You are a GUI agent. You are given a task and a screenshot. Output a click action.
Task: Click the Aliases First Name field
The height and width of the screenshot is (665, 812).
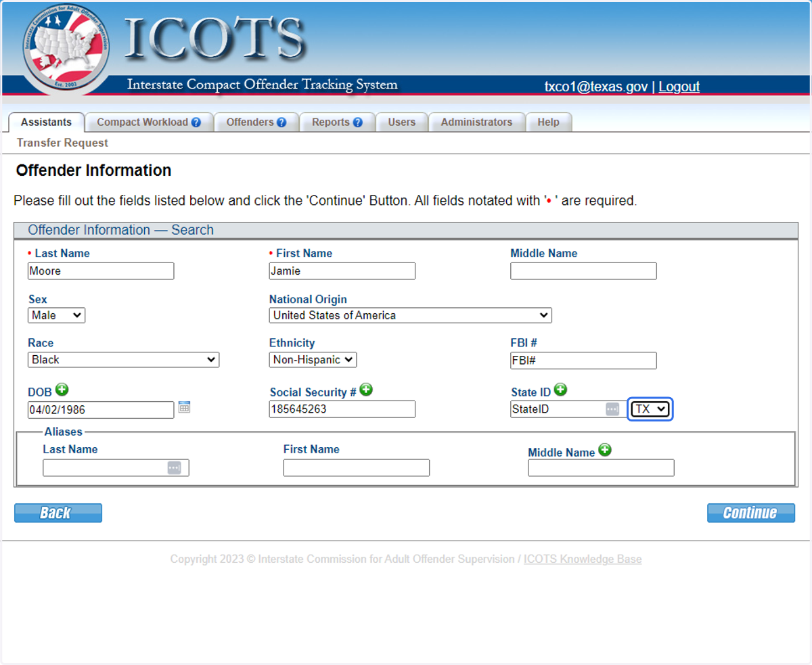point(357,468)
